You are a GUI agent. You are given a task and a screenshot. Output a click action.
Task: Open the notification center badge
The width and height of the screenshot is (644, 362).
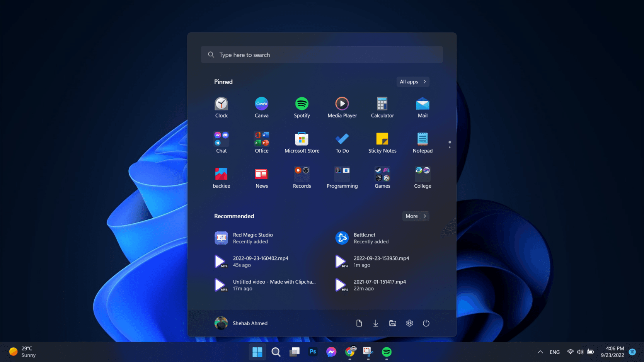[632, 352]
